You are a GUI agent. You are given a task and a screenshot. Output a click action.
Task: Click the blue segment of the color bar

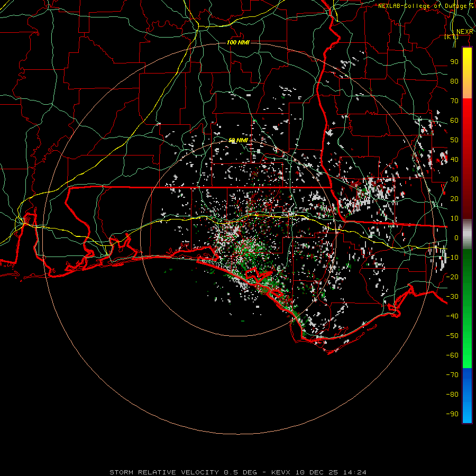(x=467, y=396)
